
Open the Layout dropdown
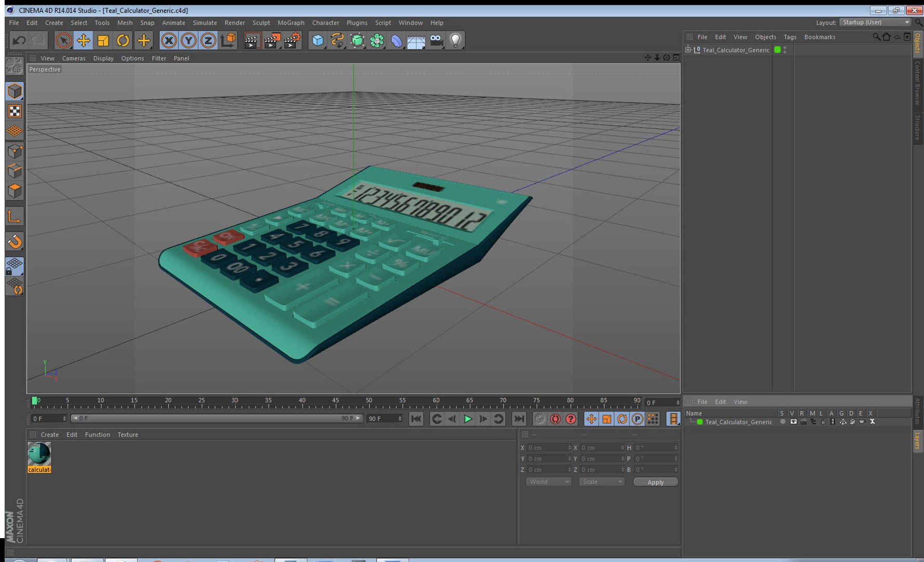(x=876, y=22)
